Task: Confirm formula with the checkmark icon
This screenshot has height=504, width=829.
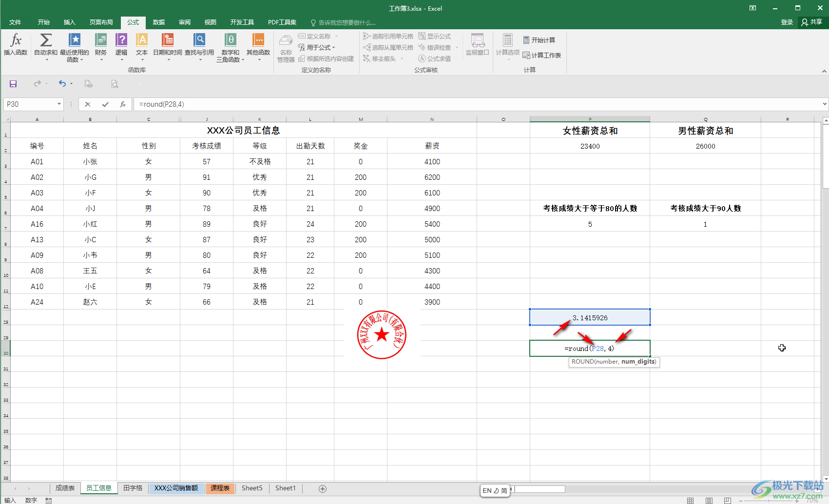Action: click(105, 104)
